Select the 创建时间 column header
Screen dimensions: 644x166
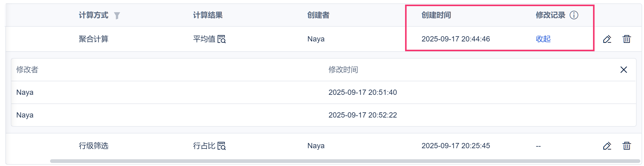436,15
